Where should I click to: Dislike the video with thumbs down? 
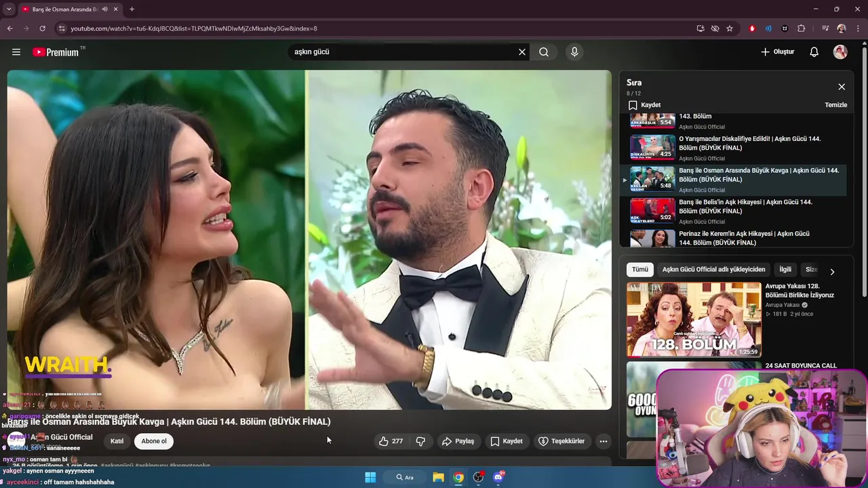point(420,441)
